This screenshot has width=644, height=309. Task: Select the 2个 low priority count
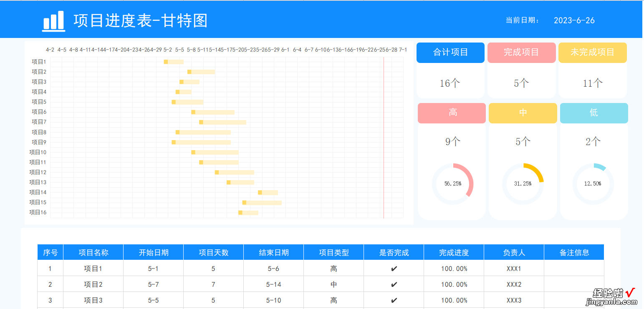point(593,142)
